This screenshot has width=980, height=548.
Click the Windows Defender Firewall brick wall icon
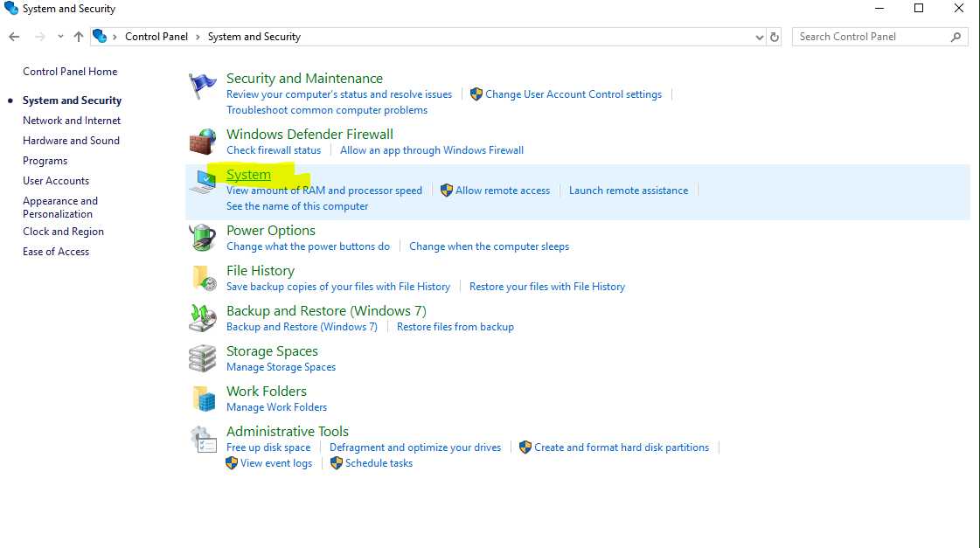point(203,142)
